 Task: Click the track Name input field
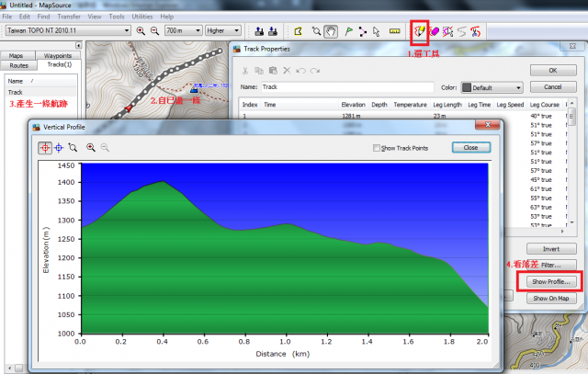(x=347, y=87)
